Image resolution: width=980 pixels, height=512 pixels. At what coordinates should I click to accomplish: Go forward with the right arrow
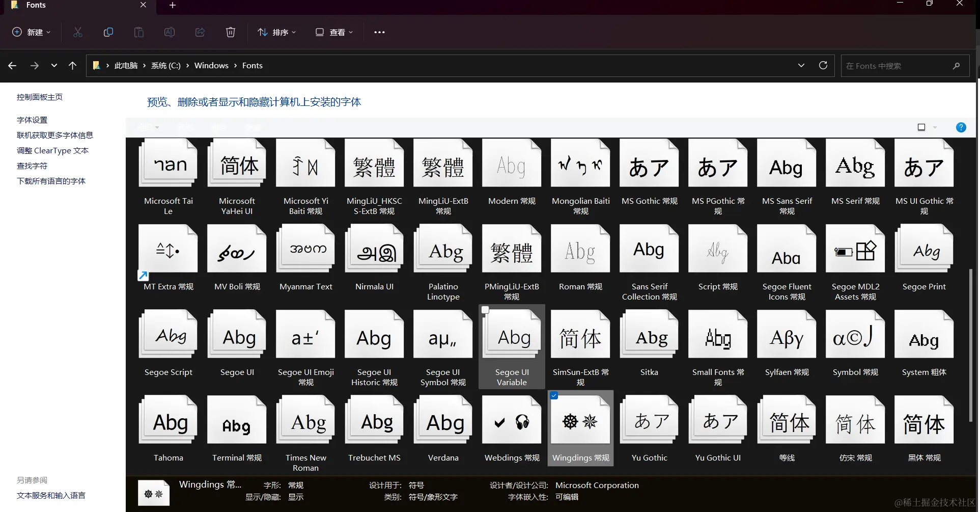34,66
